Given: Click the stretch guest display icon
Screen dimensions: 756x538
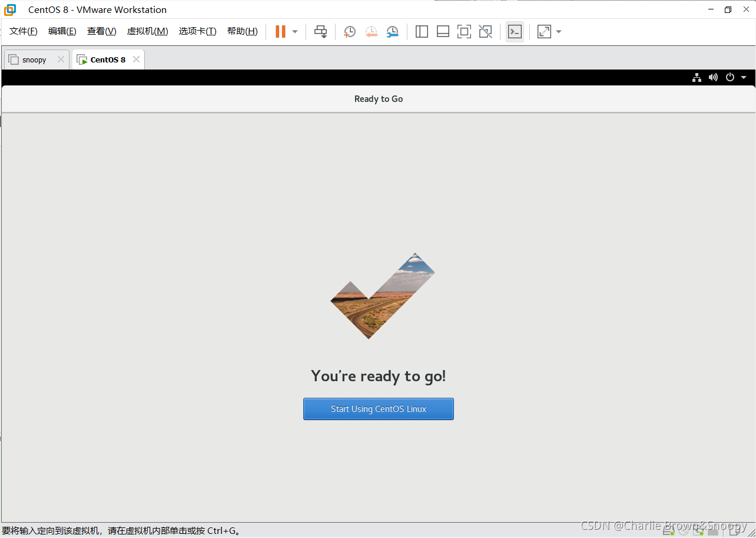Looking at the screenshot, I should tap(544, 32).
